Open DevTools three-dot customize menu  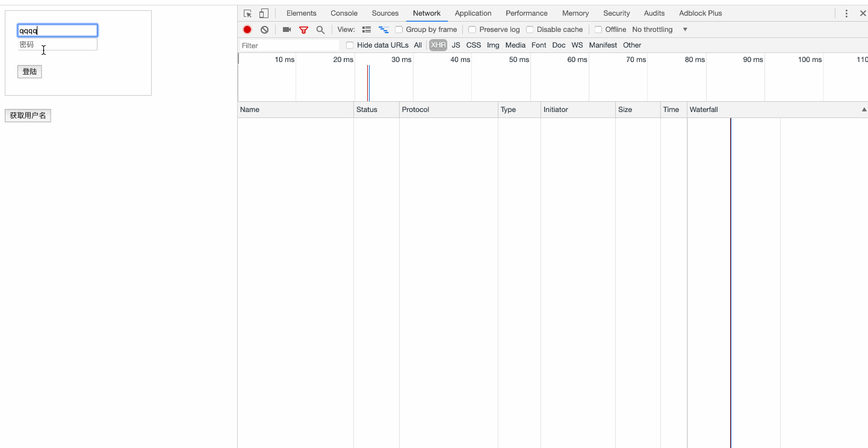846,13
